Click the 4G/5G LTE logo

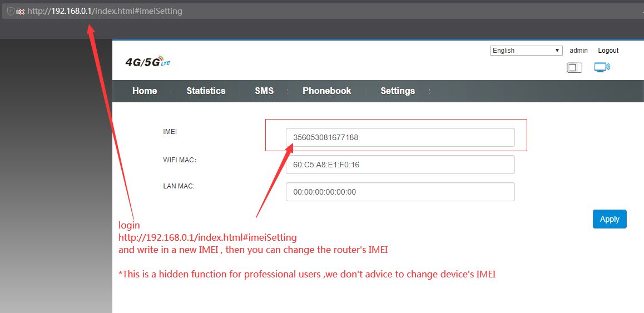[x=147, y=62]
